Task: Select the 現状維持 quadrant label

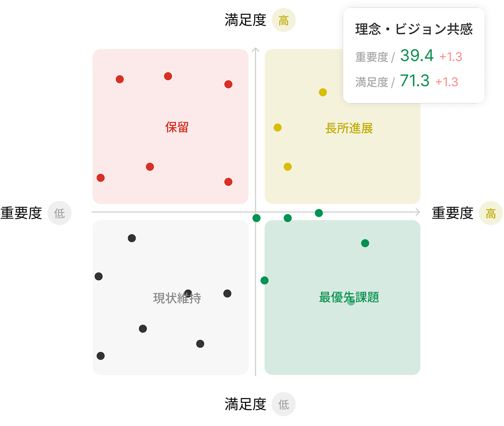Action: (x=177, y=298)
